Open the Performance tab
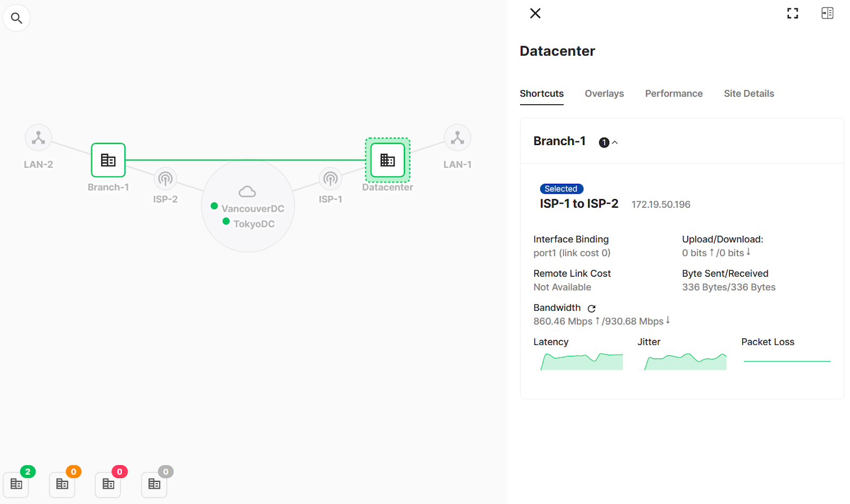Image resolution: width=850 pixels, height=504 pixels. click(674, 93)
